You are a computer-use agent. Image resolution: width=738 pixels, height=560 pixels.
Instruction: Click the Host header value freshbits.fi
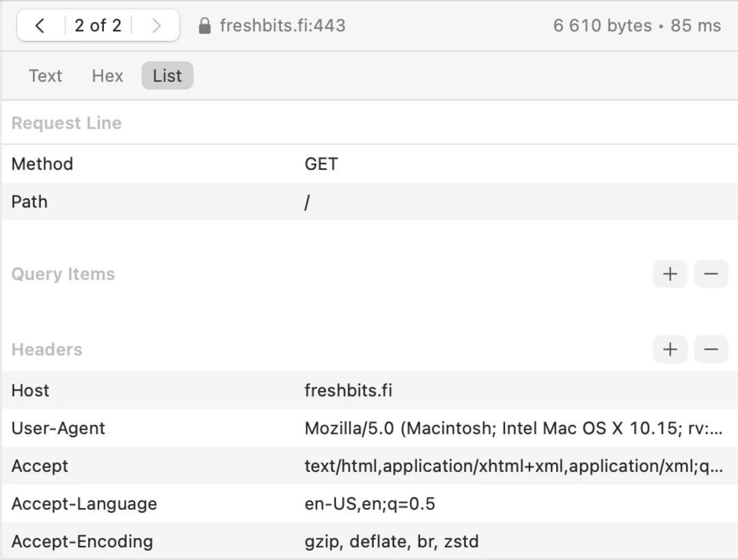click(x=348, y=391)
